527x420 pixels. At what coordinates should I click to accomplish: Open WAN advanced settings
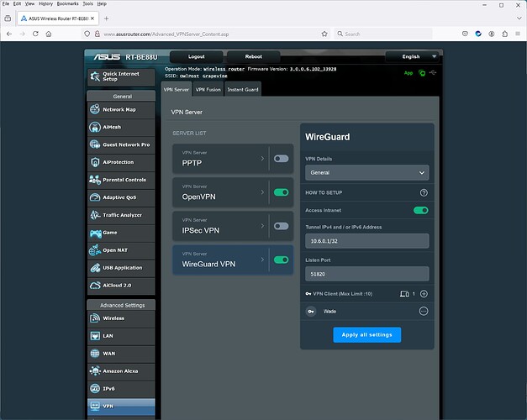[x=121, y=354]
